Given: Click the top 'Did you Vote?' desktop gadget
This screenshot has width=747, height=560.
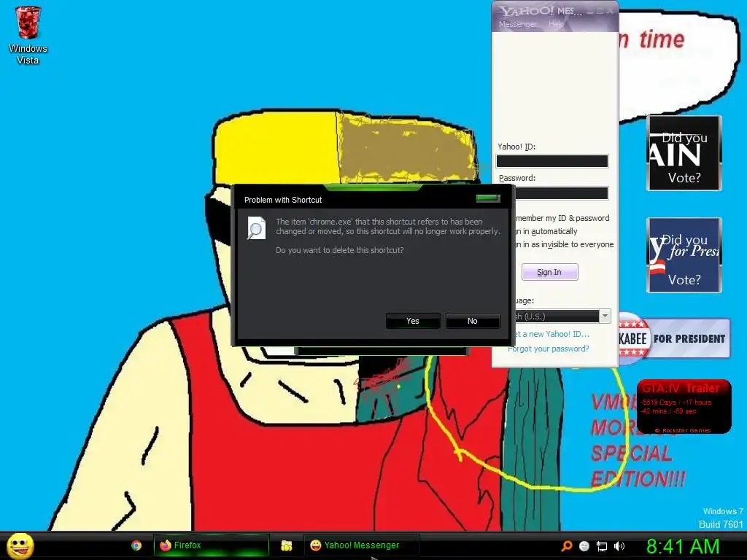Looking at the screenshot, I should pyautogui.click(x=684, y=153).
